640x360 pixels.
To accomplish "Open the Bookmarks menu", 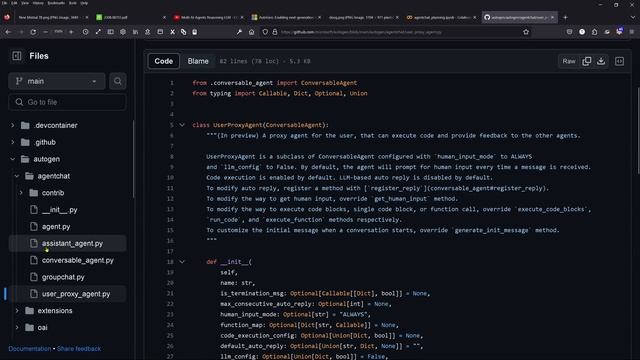I will (x=56, y=3).
